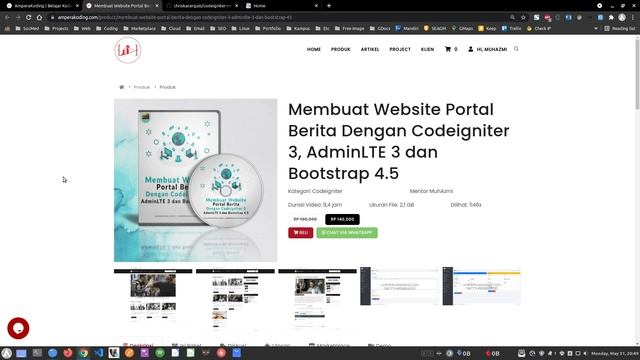Reload the page with refresh icon

pos(29,17)
